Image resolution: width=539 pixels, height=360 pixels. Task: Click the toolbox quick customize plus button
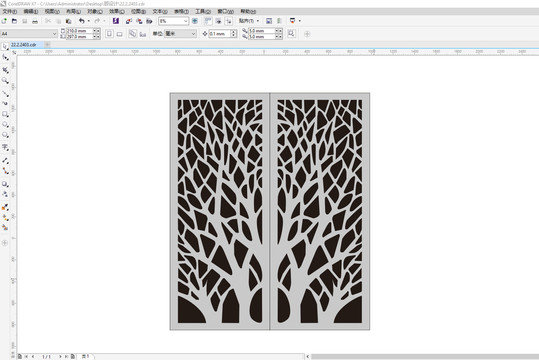tap(4, 243)
